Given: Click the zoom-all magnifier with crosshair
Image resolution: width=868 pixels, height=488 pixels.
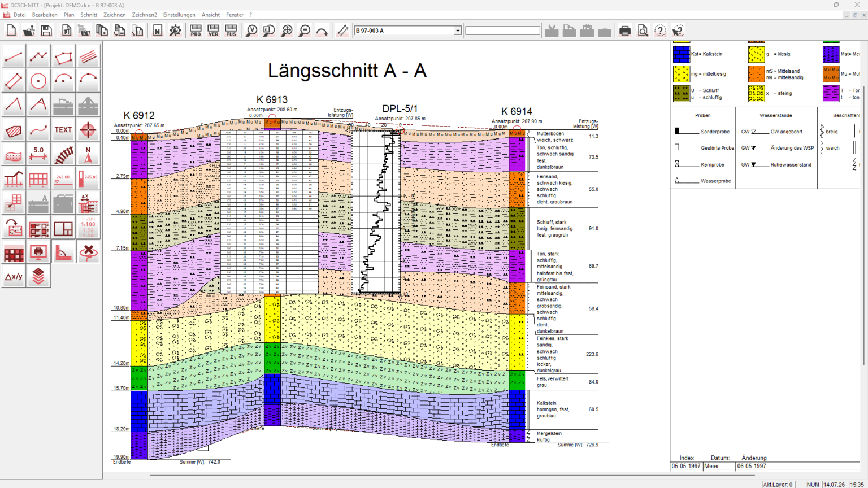Looking at the screenshot, I should 287,30.
